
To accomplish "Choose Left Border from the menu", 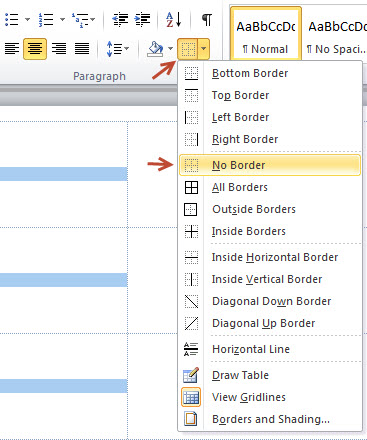I will pyautogui.click(x=270, y=117).
